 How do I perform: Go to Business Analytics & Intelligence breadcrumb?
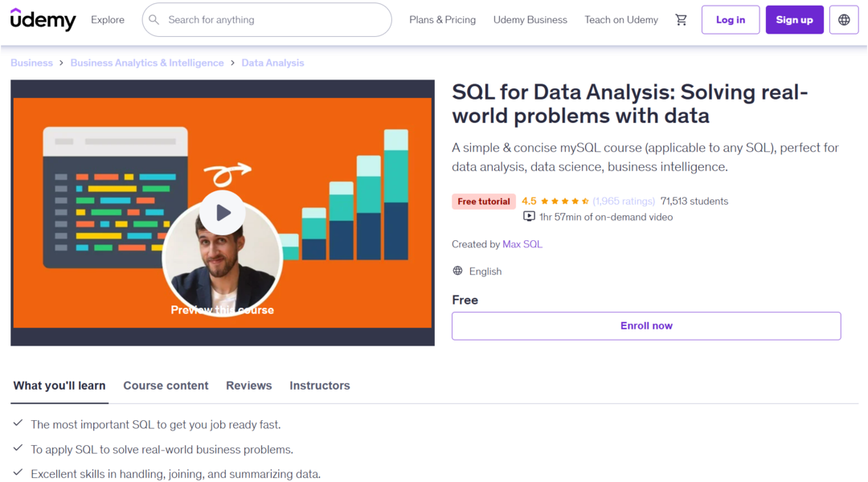pos(147,63)
